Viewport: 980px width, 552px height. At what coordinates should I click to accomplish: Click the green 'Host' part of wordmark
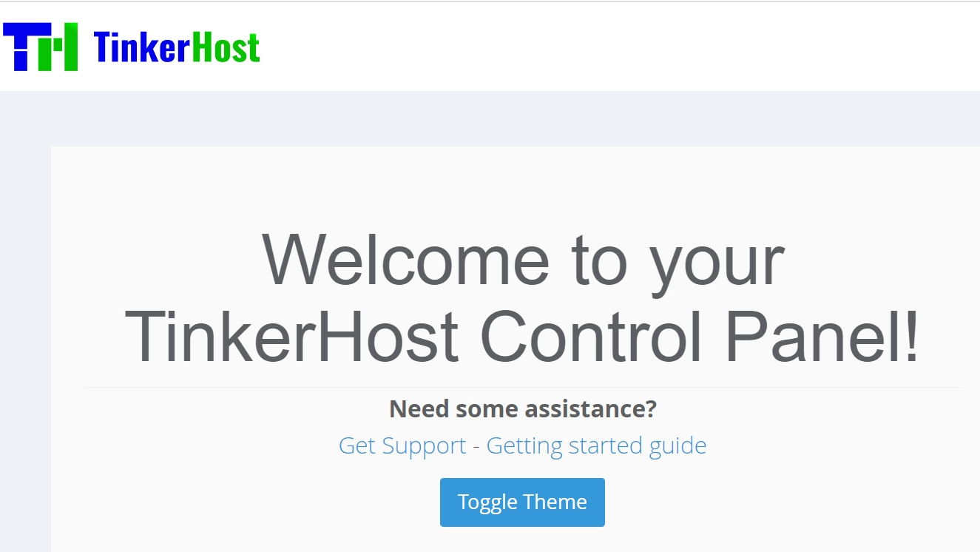point(226,47)
